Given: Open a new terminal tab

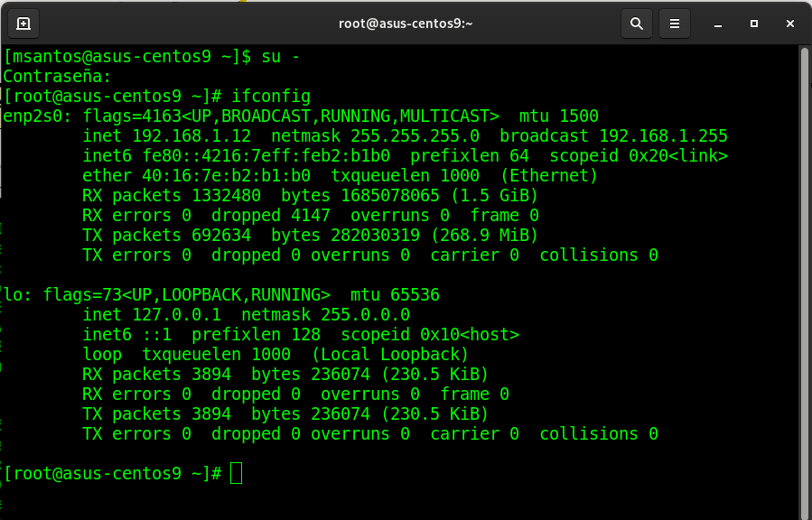Looking at the screenshot, I should (23, 23).
